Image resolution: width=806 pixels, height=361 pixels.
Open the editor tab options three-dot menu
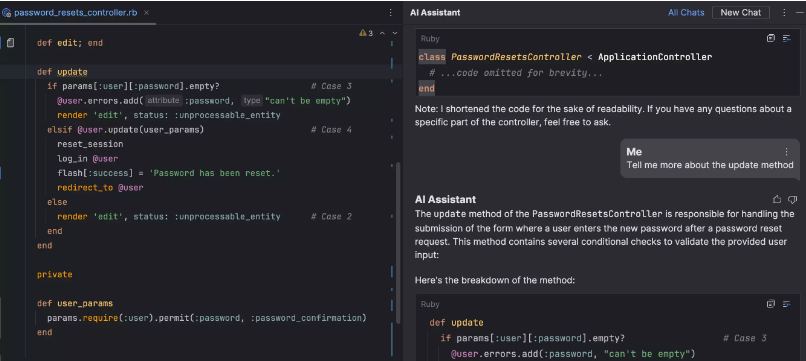point(391,13)
